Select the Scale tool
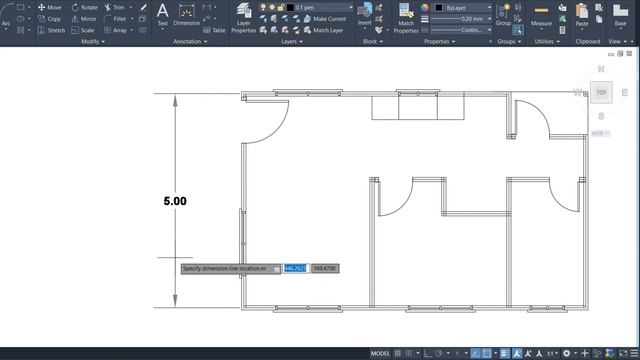Viewport: 640px width, 360px height. [x=82, y=30]
